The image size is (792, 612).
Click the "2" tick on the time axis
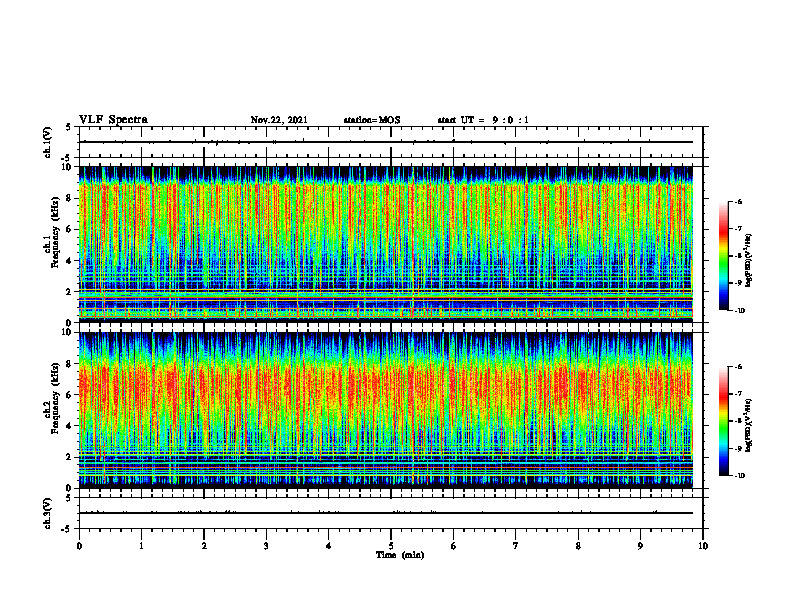pos(204,546)
